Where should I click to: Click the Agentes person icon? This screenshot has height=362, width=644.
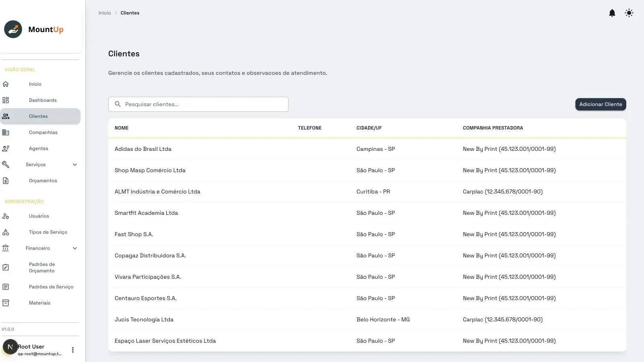[x=6, y=148]
